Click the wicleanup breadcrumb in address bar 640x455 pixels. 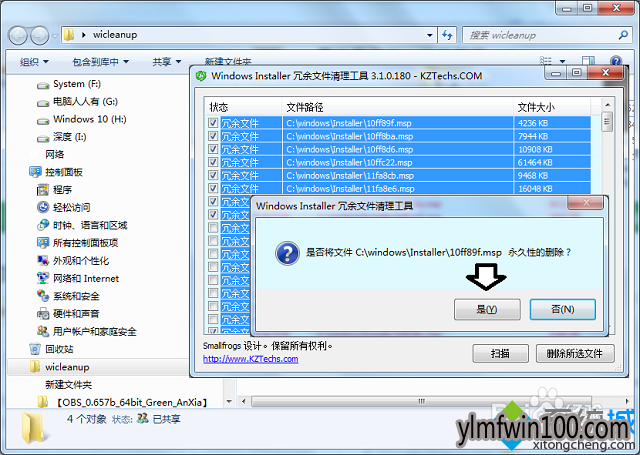[x=115, y=35]
